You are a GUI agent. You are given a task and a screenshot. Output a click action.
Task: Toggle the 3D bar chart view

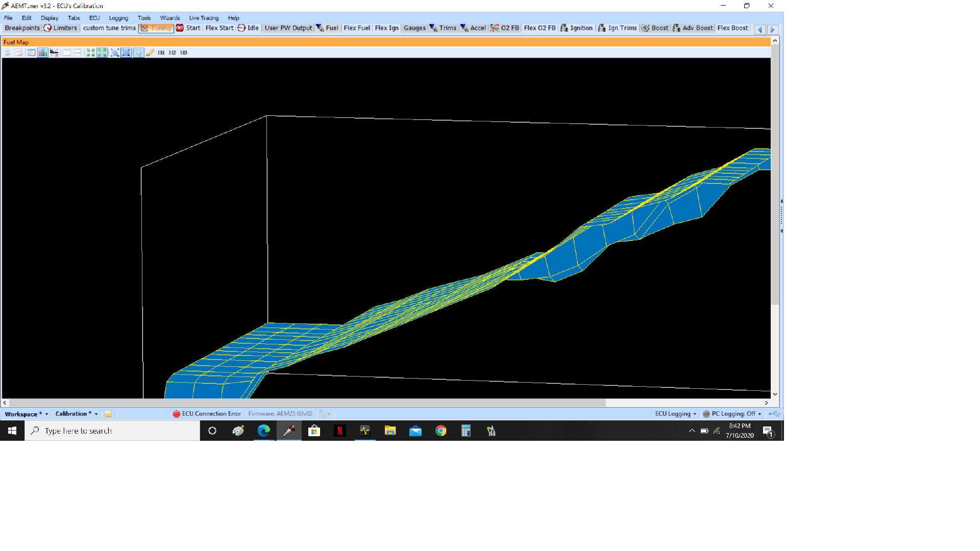tap(42, 53)
